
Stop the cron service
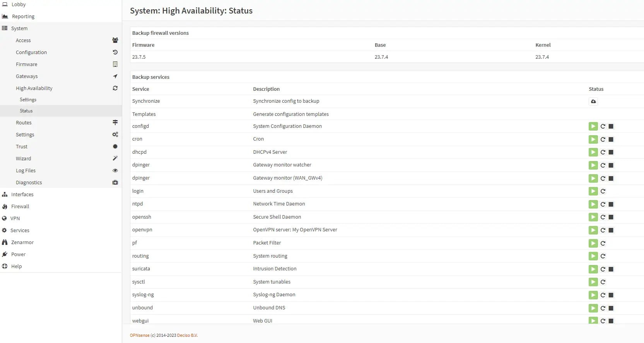(611, 139)
